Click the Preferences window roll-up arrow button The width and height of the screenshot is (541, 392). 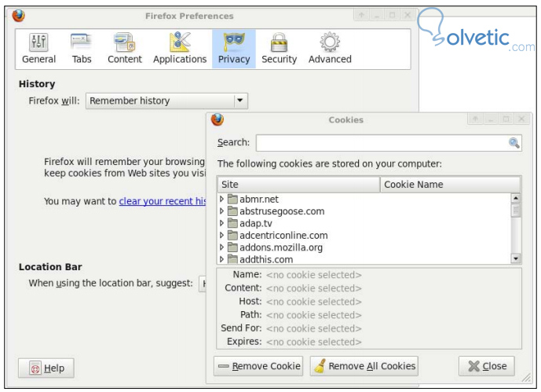361,15
